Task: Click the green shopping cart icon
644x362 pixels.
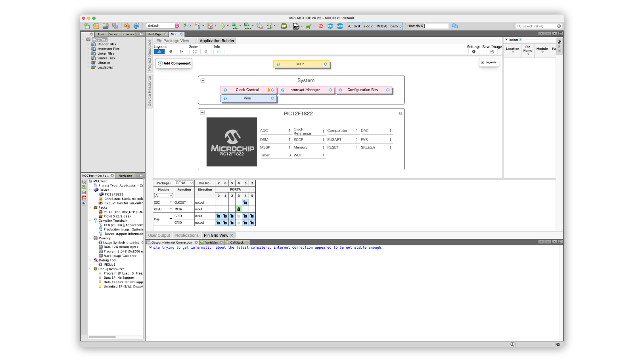Action: tap(308, 26)
